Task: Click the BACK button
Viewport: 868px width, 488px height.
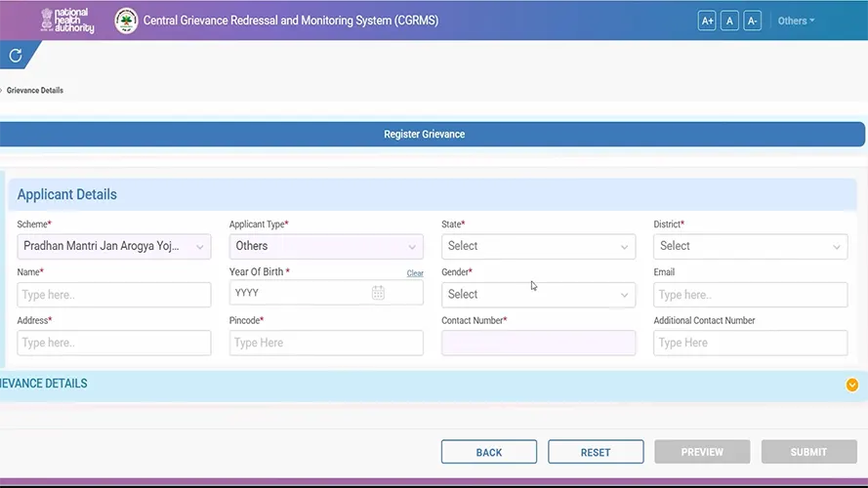Action: [x=489, y=452]
